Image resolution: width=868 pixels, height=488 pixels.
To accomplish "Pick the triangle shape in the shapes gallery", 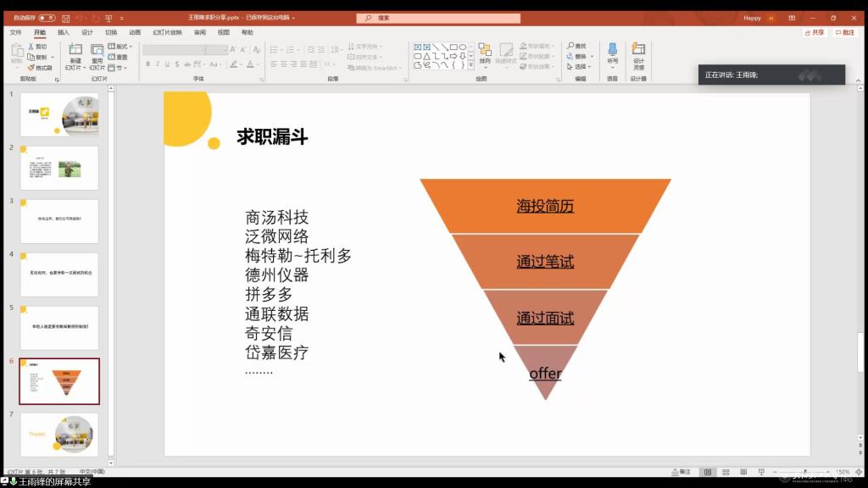I will (x=427, y=56).
